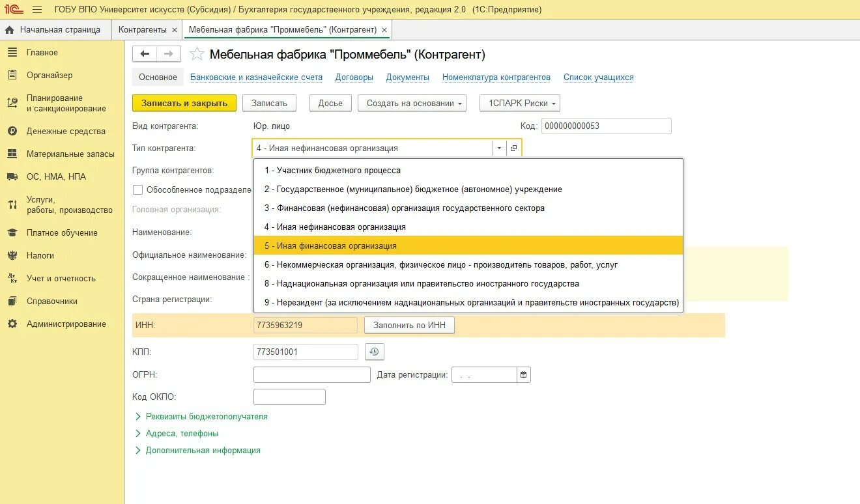This screenshot has width=860, height=504.
Task: Select 4 - Иная нефинансовая организация option
Action: 468,227
